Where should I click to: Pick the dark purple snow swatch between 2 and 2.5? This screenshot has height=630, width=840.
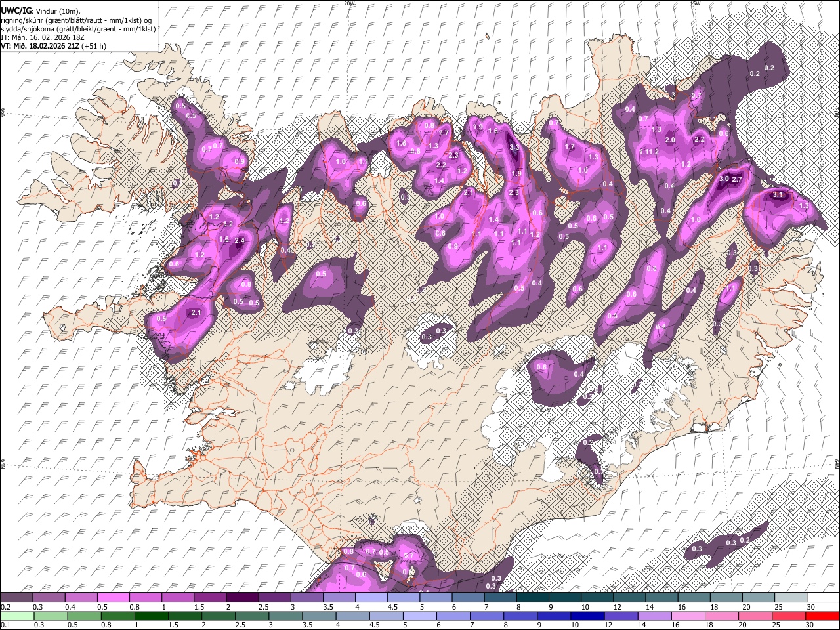pyautogui.click(x=242, y=597)
